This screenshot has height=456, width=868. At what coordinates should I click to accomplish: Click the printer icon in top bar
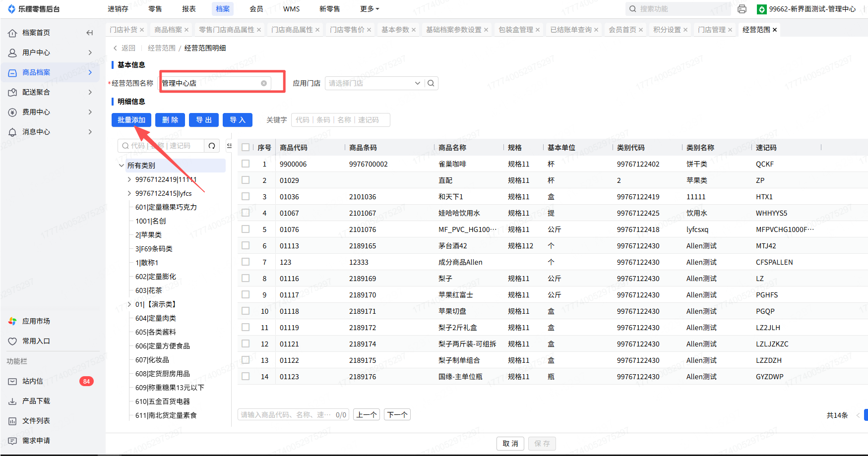point(742,9)
